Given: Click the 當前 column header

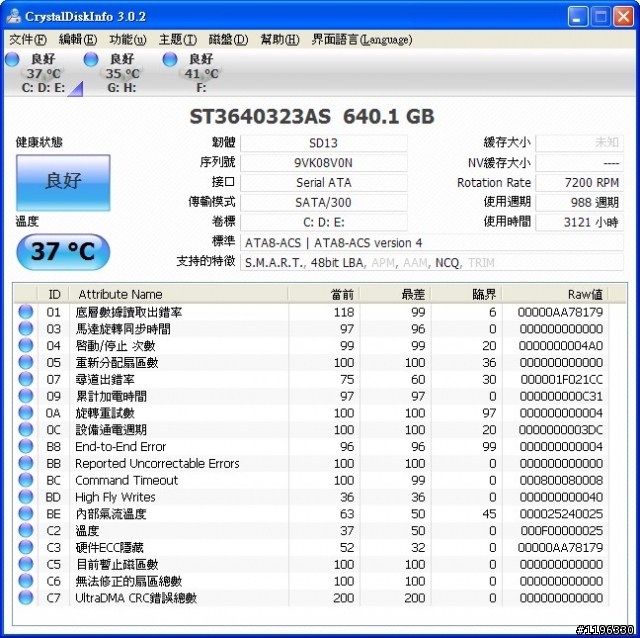Looking at the screenshot, I should [324, 294].
